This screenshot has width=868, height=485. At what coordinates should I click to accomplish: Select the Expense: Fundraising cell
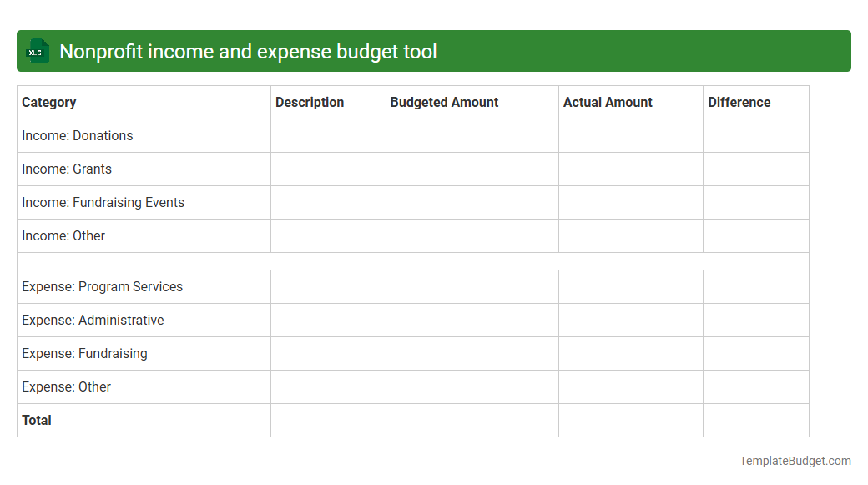[84, 353]
